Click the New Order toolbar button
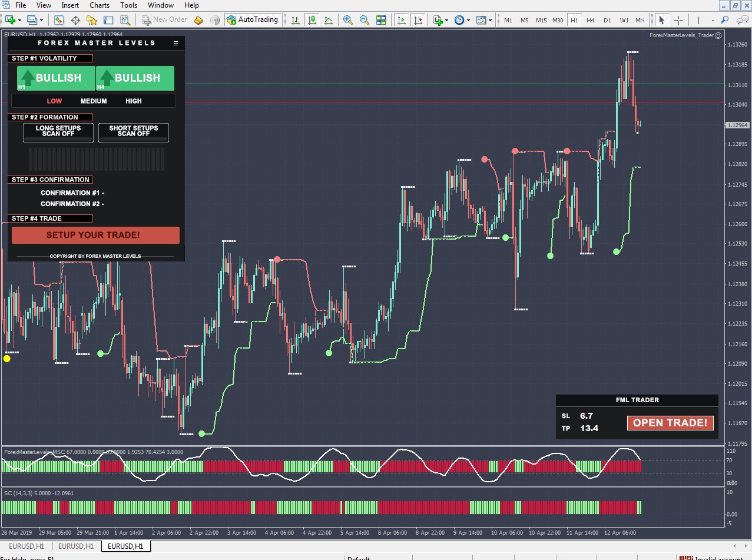 click(x=164, y=19)
